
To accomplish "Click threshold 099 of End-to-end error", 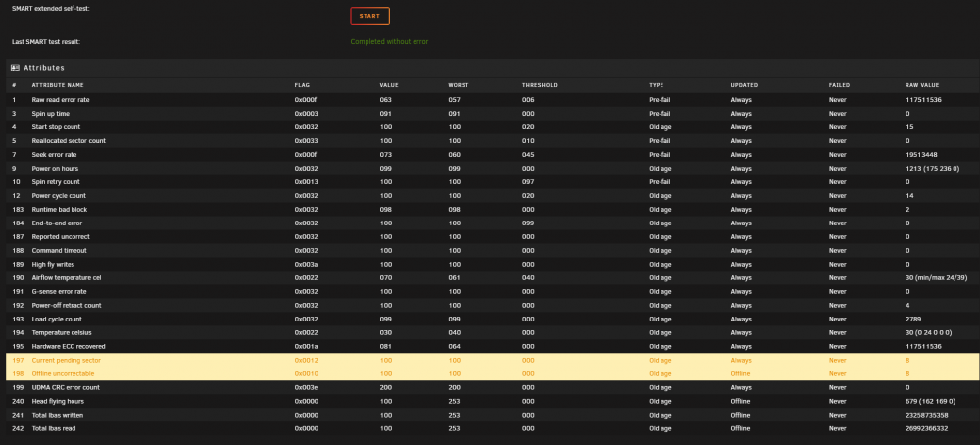I will (528, 223).
